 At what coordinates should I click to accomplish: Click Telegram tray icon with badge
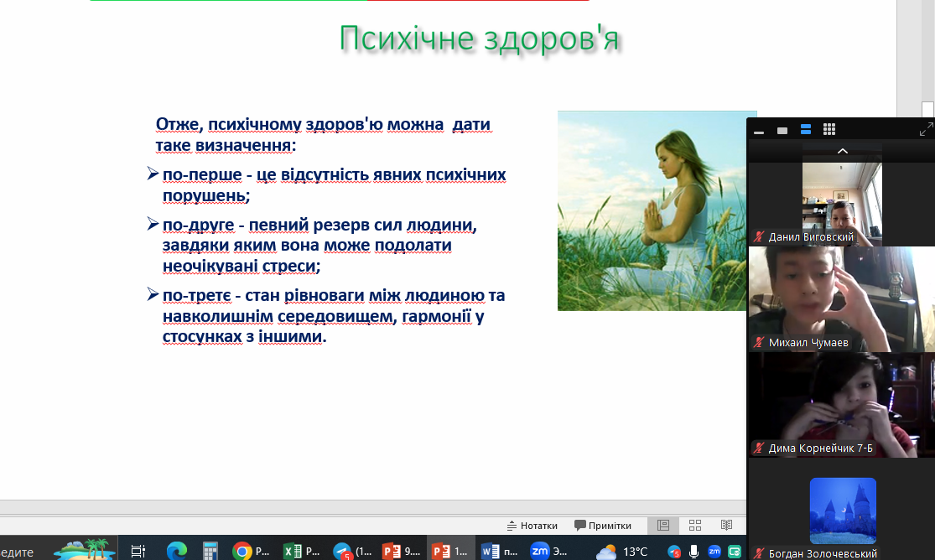tap(674, 552)
